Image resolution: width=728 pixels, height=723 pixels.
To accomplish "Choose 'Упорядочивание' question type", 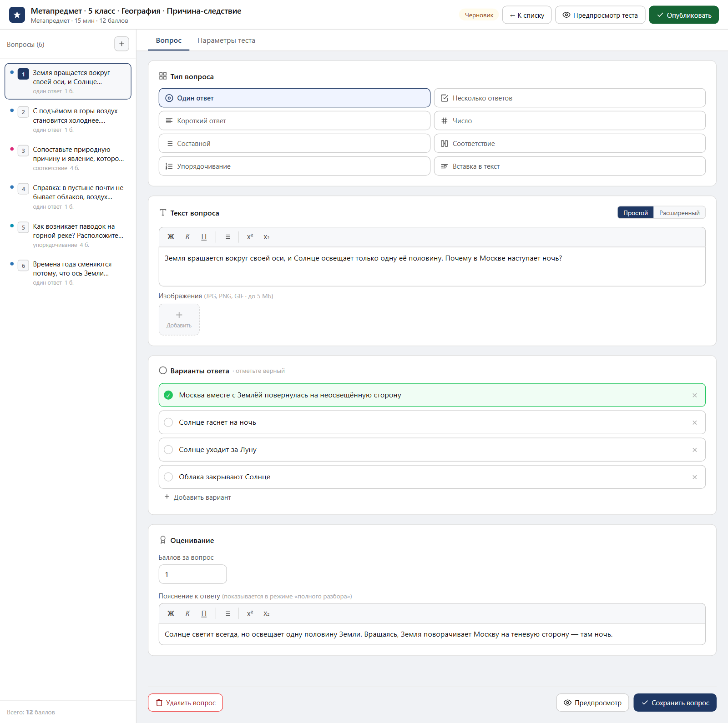I will [294, 166].
